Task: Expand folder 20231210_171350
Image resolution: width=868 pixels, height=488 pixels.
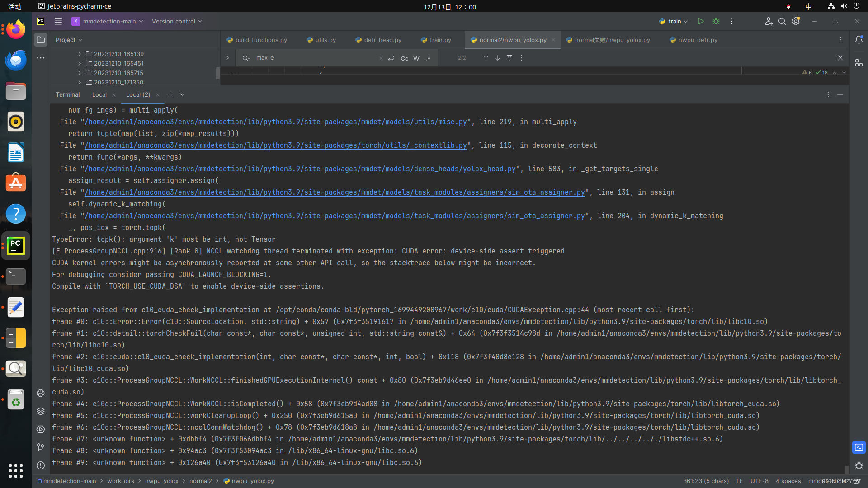Action: point(80,82)
